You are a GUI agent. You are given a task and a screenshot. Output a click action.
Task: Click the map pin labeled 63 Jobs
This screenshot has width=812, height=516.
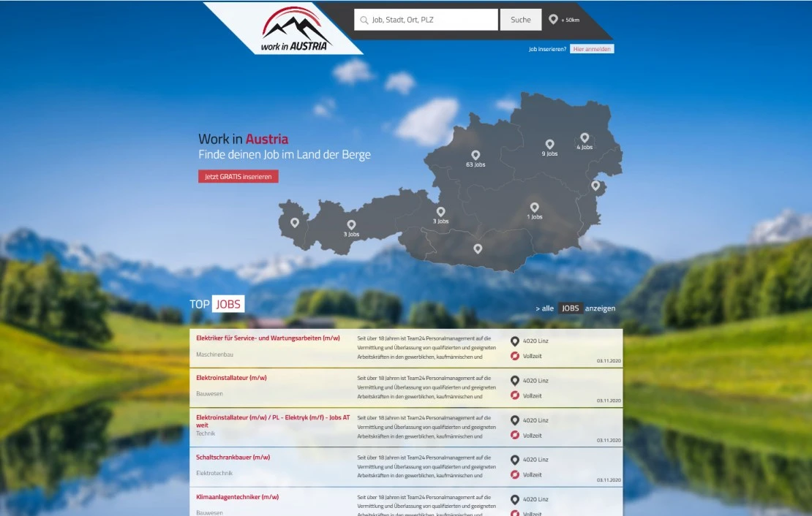coord(475,155)
